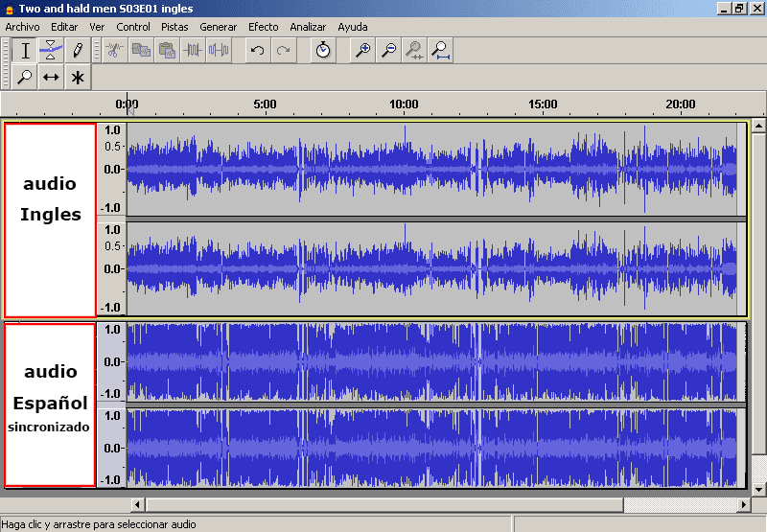Fit selection in window zoom icon
The height and width of the screenshot is (532, 767).
(x=414, y=51)
